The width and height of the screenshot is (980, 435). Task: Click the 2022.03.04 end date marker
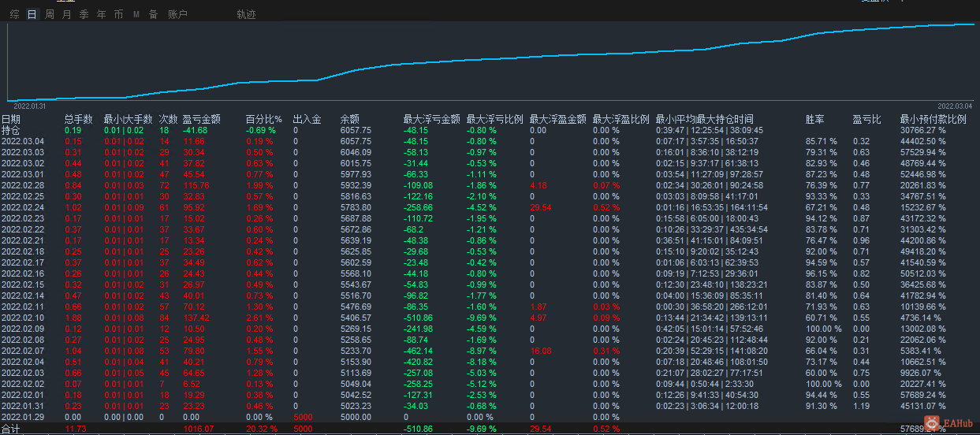click(955, 106)
